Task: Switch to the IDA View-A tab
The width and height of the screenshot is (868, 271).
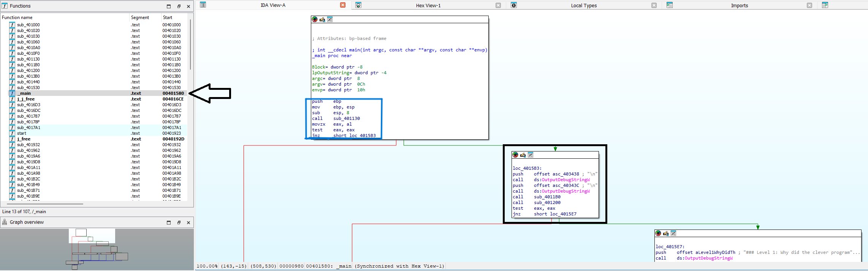Action: pyautogui.click(x=273, y=5)
